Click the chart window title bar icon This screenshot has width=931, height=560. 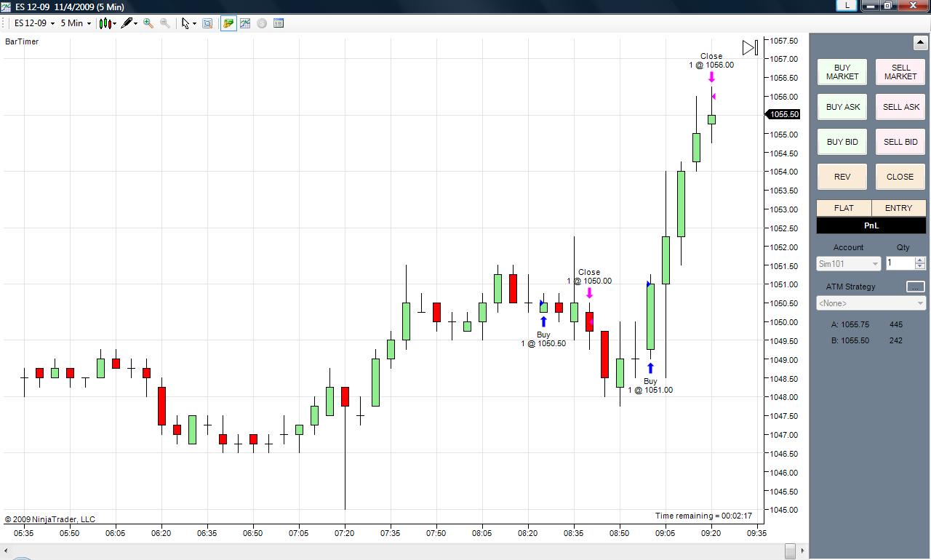[6, 7]
